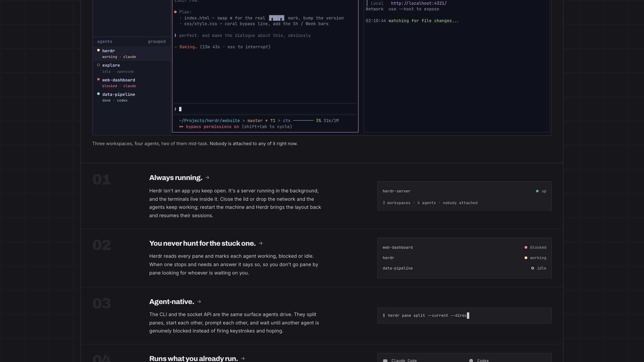Click the yellow working dot in herdr status row

526,258
